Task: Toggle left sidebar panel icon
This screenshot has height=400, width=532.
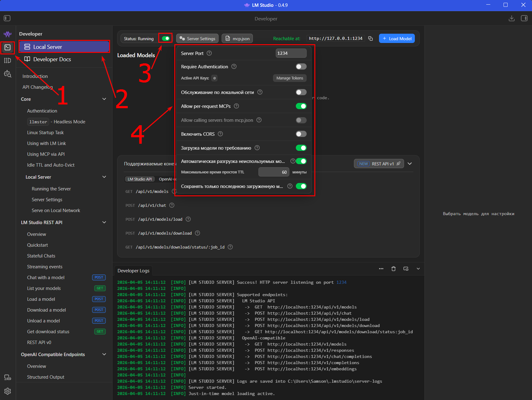Action: (x=7, y=19)
